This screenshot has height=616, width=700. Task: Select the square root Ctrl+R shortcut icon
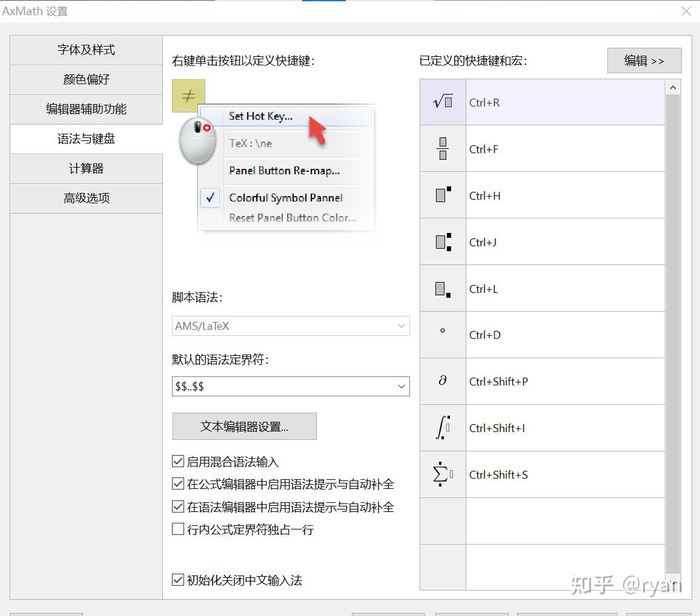442,102
